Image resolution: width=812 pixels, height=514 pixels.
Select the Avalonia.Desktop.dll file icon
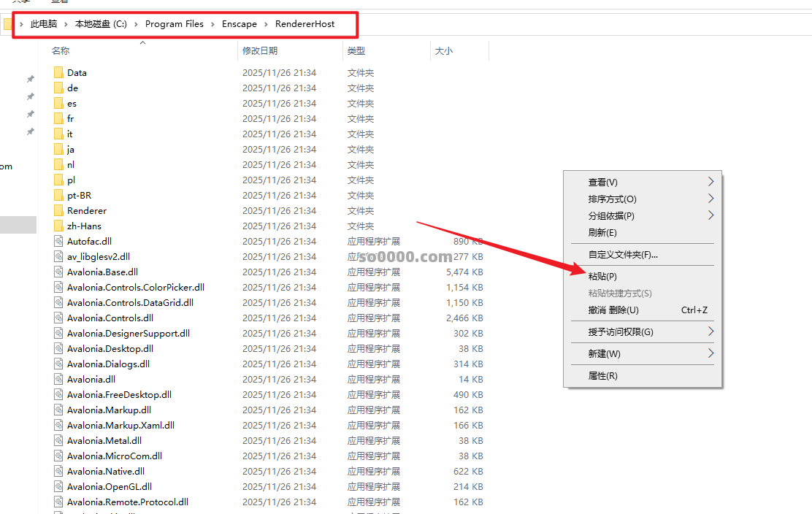(58, 348)
